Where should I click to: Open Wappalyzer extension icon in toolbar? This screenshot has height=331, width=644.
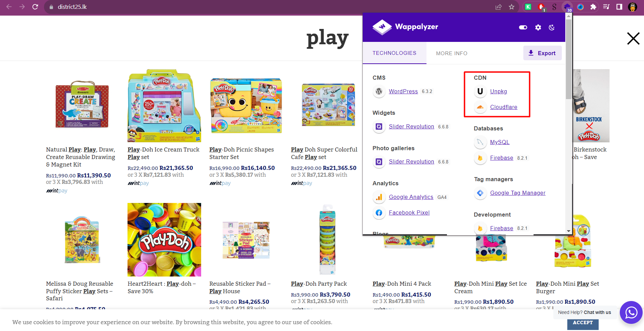pos(567,7)
